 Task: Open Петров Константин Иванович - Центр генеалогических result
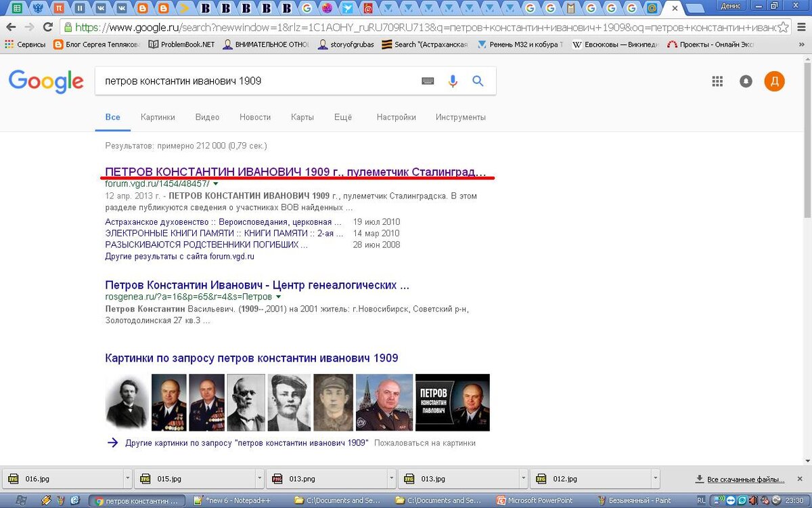click(x=257, y=285)
